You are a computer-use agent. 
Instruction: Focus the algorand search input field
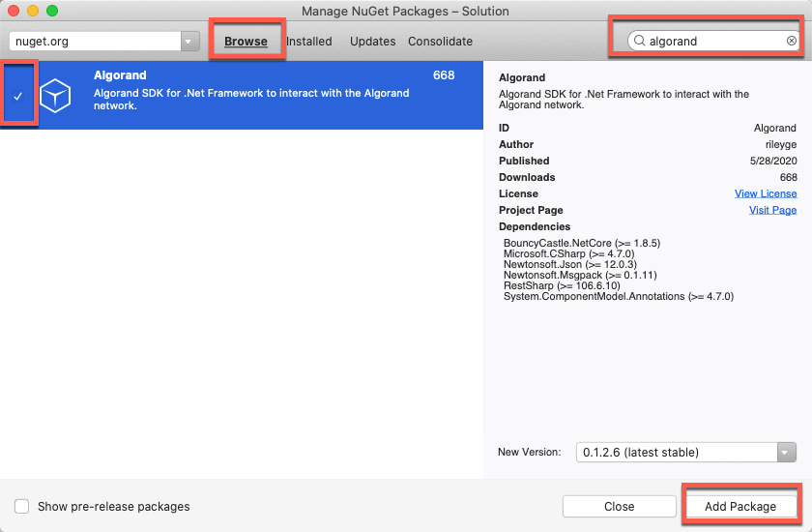(714, 41)
